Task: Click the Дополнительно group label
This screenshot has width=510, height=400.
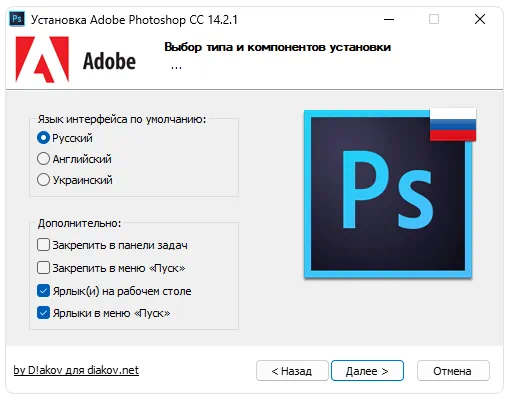Action: point(79,223)
